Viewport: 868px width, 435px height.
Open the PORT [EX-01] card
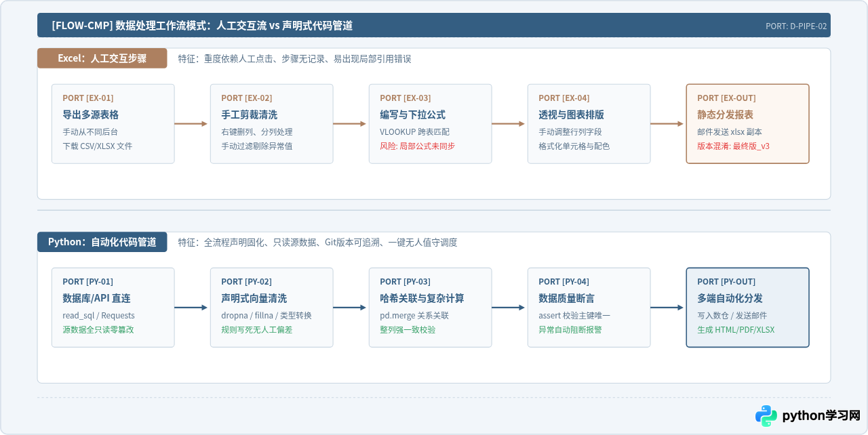[113, 124]
